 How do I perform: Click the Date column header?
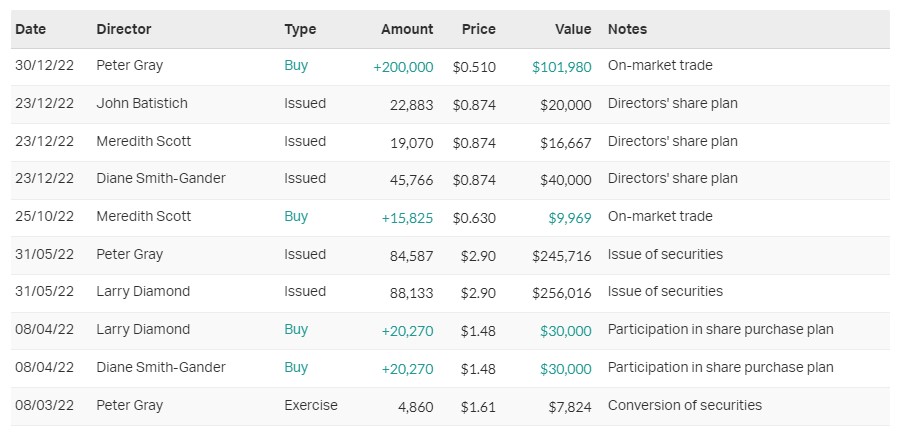click(x=31, y=29)
